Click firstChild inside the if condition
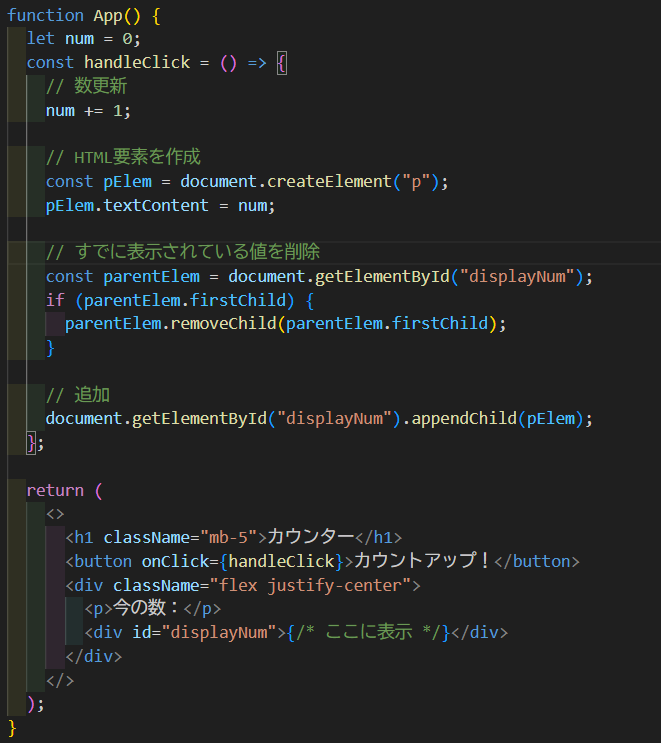The width and height of the screenshot is (661, 743). pos(238,300)
